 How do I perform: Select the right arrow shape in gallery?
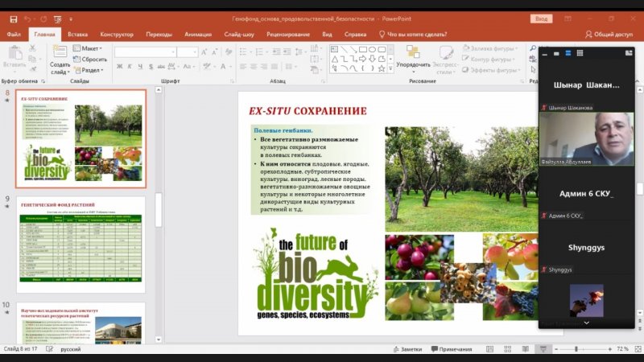coord(363,59)
